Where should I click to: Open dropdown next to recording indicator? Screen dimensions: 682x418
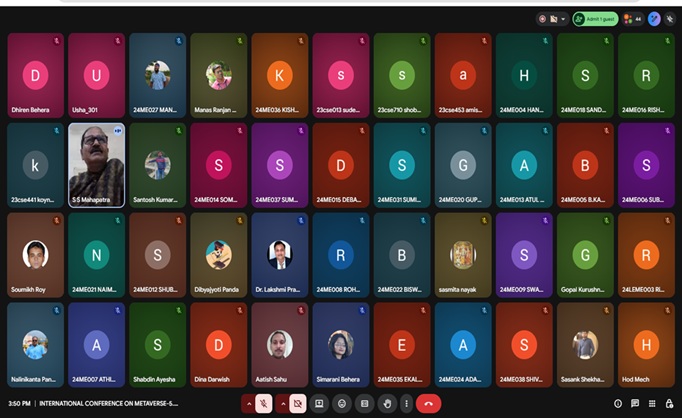[563, 19]
